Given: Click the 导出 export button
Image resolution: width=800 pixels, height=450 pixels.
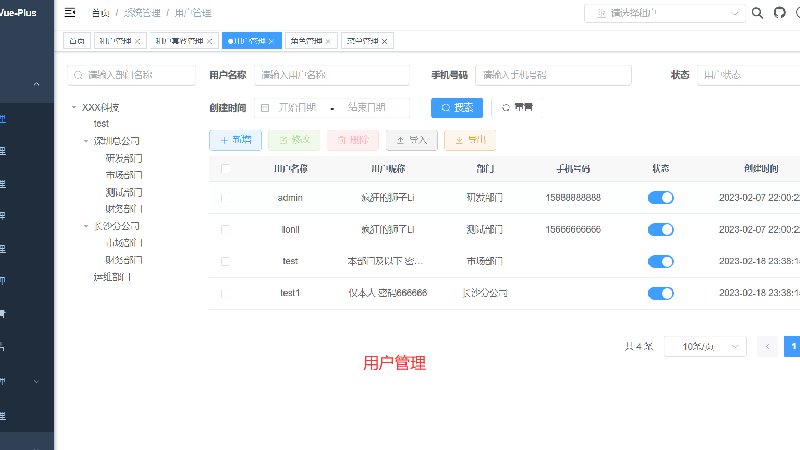Looking at the screenshot, I should tap(470, 140).
